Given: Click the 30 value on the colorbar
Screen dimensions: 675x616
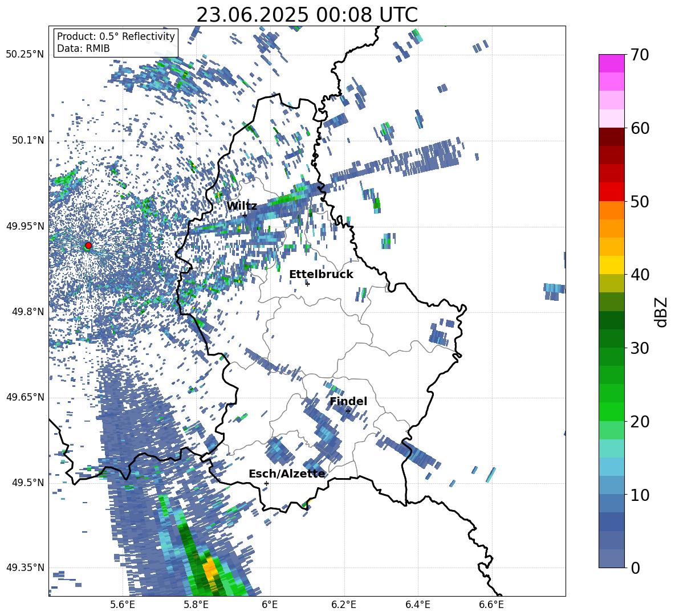Looking at the screenshot, I should 640,348.
